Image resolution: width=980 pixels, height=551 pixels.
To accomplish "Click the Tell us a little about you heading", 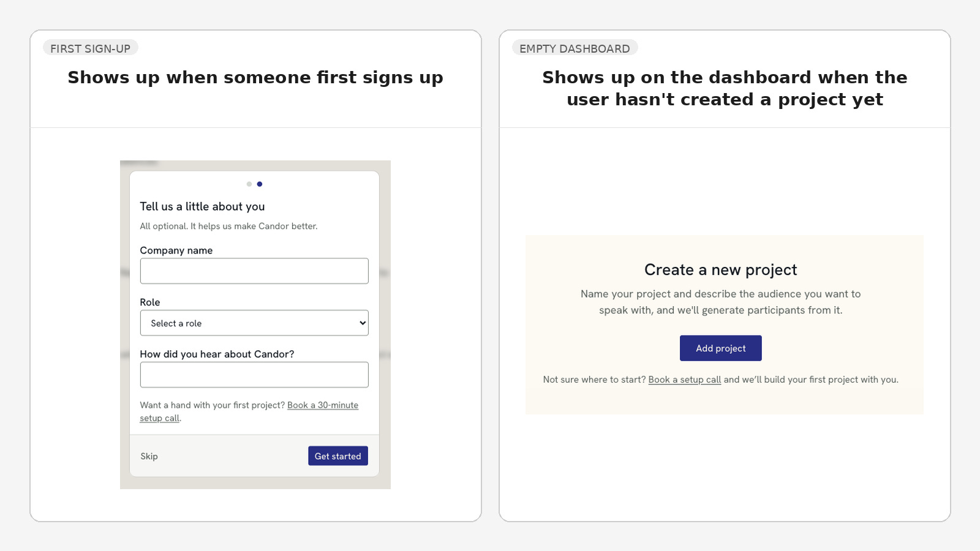I will coord(202,206).
